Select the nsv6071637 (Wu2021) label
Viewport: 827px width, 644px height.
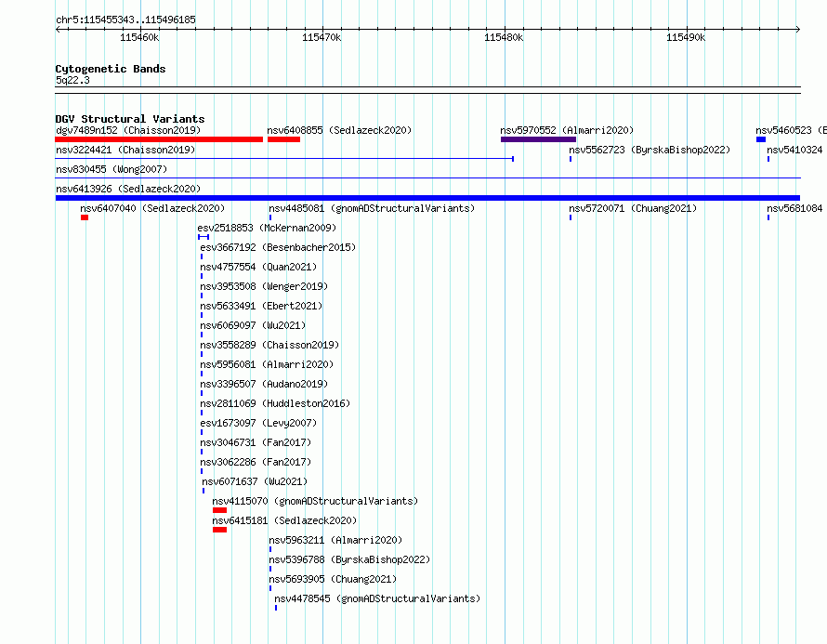point(255,481)
